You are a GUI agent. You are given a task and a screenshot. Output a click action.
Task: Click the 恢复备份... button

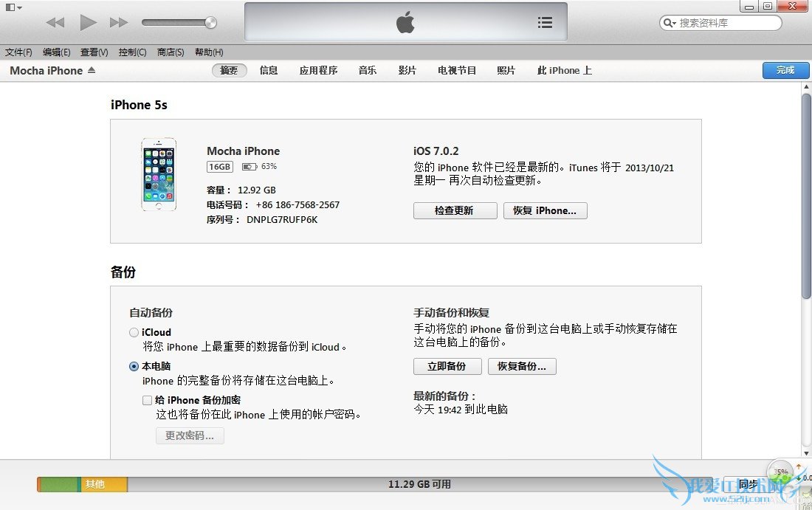[523, 367]
